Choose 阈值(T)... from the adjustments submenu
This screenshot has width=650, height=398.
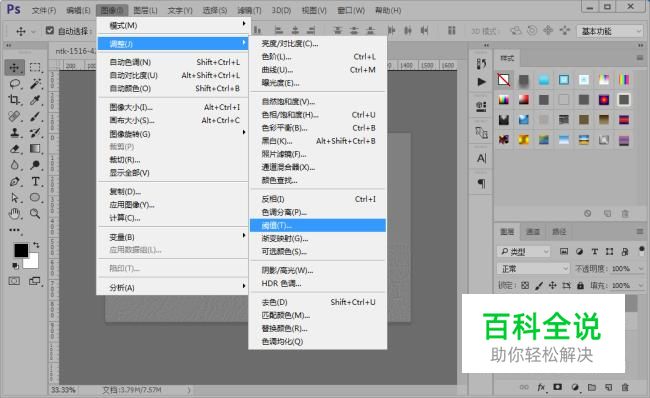pyautogui.click(x=318, y=225)
